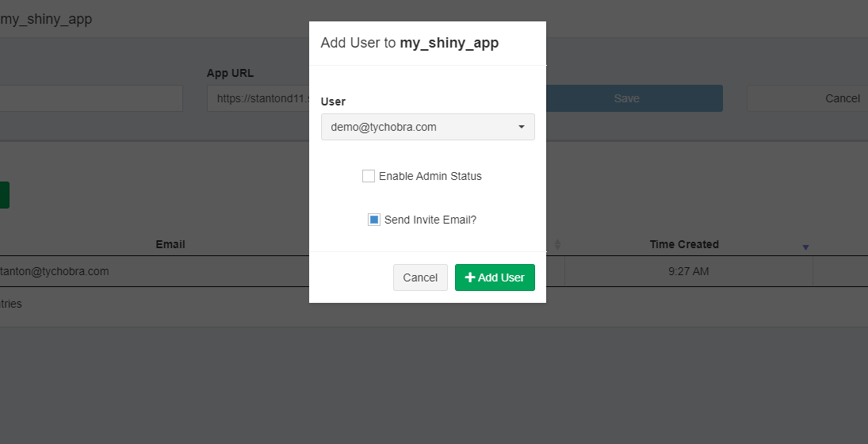The height and width of the screenshot is (444, 868).
Task: Click the 9:27 AM time cell
Action: coord(689,271)
